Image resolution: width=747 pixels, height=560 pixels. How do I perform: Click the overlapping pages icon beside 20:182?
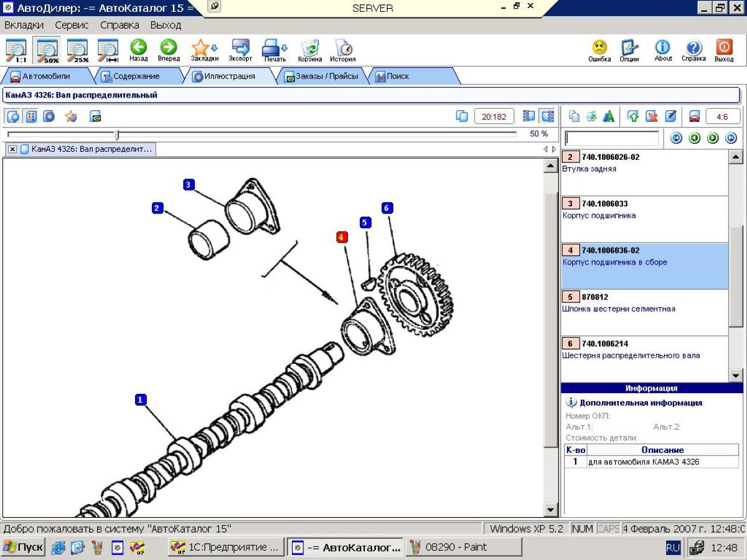click(x=462, y=116)
